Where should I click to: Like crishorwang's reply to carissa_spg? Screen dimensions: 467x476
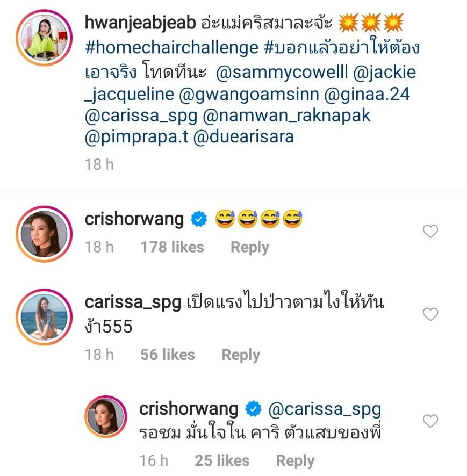430,421
